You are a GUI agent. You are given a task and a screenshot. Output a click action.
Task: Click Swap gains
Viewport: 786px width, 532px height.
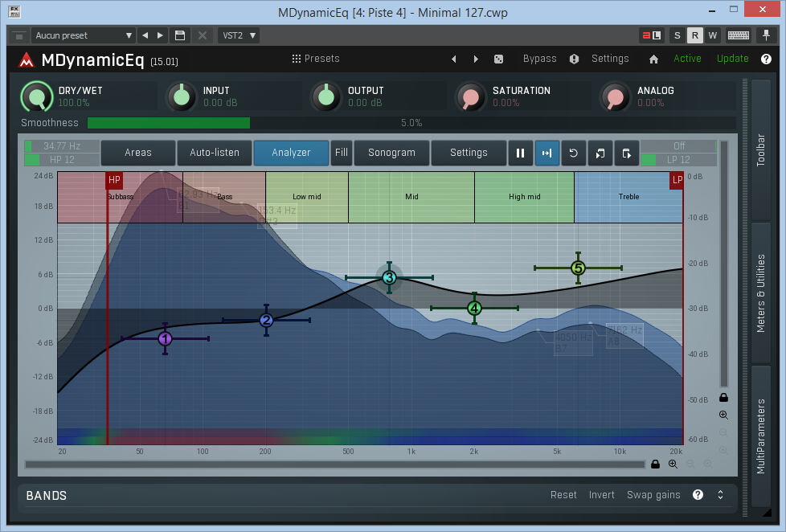click(x=653, y=495)
